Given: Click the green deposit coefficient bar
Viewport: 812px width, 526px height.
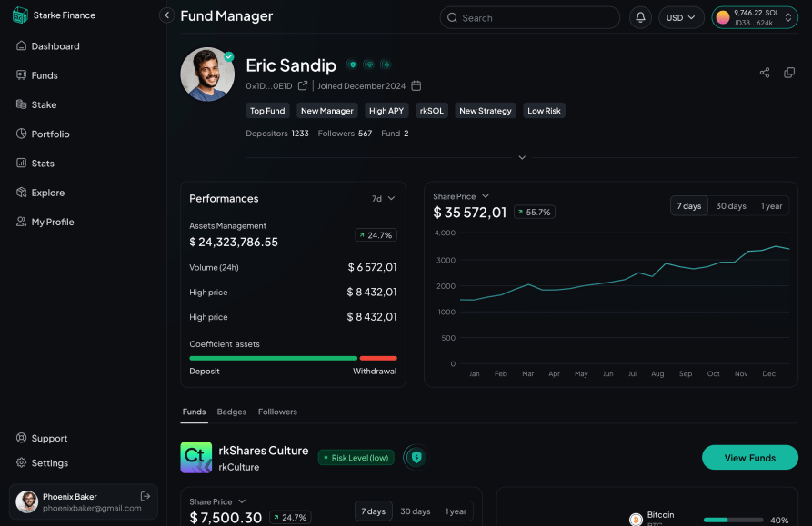Looking at the screenshot, I should [x=274, y=358].
